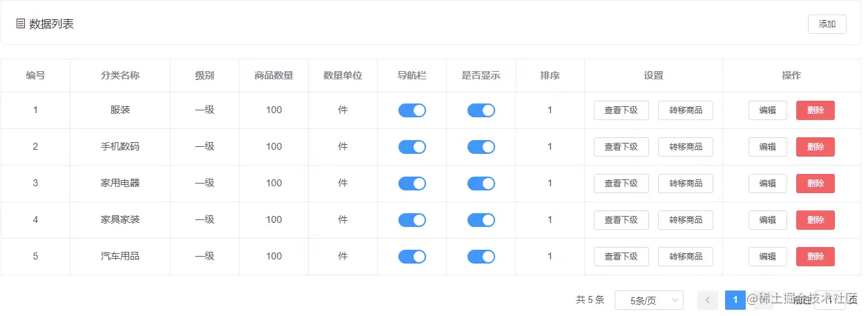Click the 汽车用品 category name cell
The width and height of the screenshot is (868, 316).
(120, 257)
